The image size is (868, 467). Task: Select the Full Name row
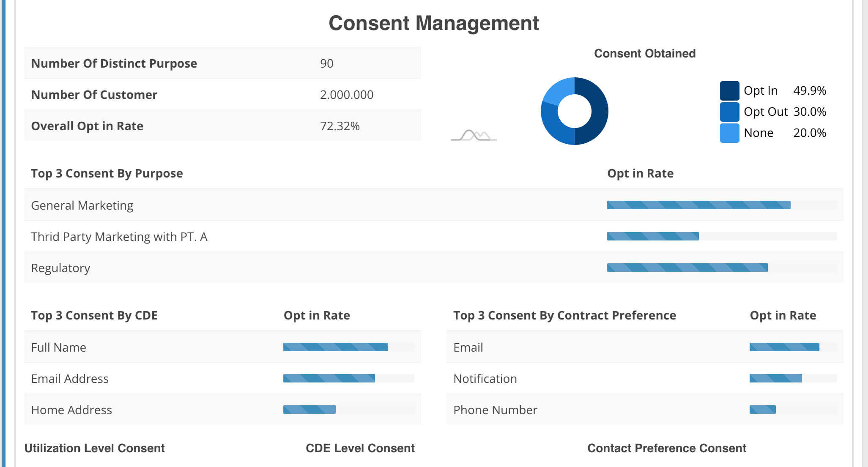(222, 347)
